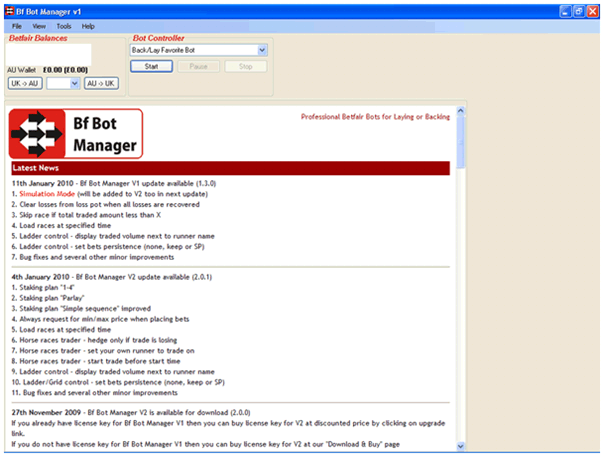Click the Pause bot button
Screen dimensions: 604x457
click(198, 66)
